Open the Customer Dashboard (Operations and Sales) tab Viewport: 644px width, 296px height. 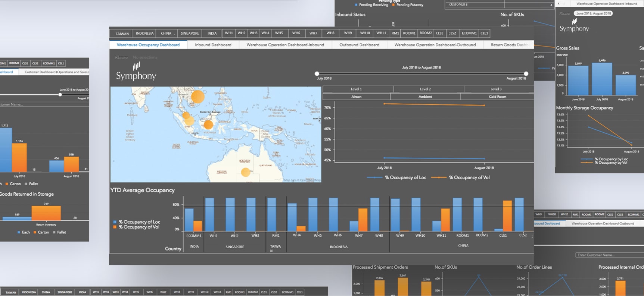[56, 72]
